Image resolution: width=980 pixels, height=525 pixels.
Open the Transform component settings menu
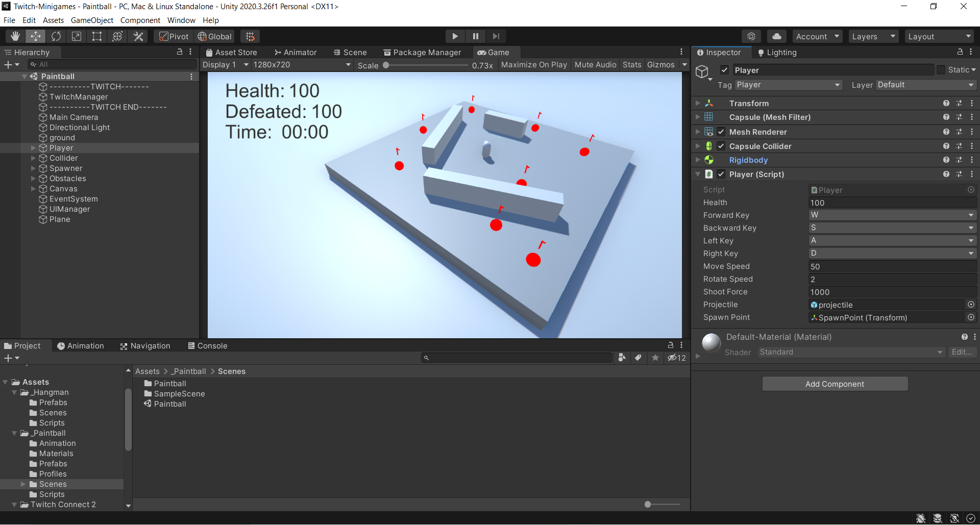[x=972, y=103]
